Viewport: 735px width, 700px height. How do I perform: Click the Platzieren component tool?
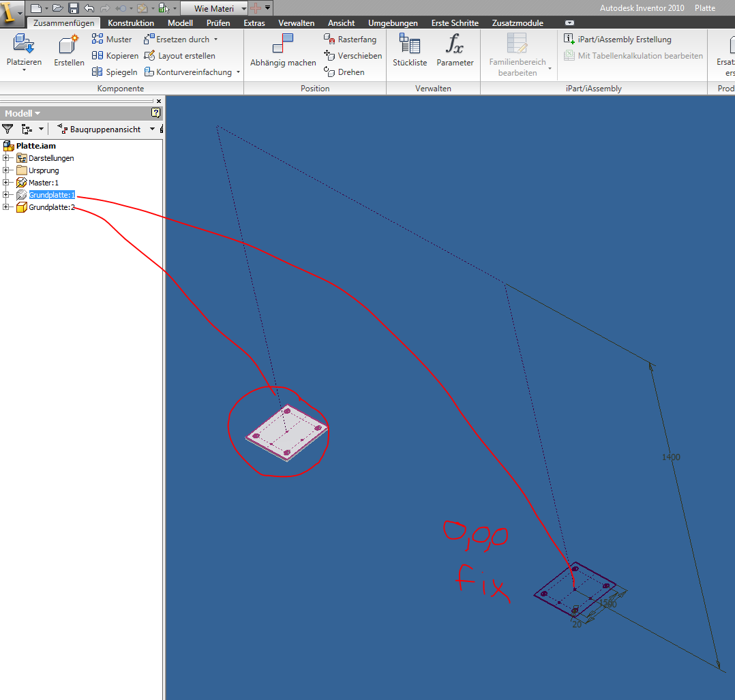[x=24, y=51]
